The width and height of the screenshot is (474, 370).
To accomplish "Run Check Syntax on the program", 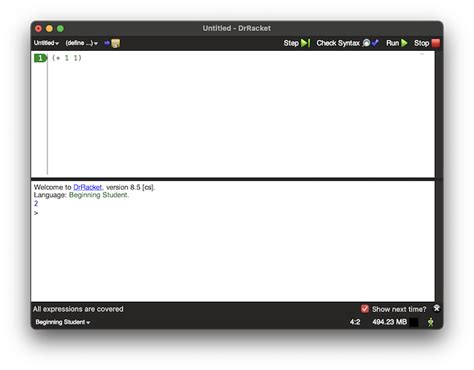I will pyautogui.click(x=347, y=43).
